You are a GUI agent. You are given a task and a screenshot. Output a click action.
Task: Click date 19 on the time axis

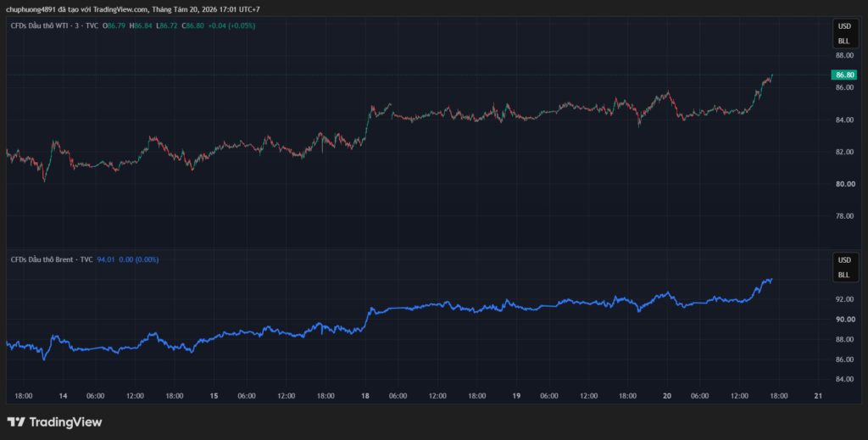pos(516,396)
